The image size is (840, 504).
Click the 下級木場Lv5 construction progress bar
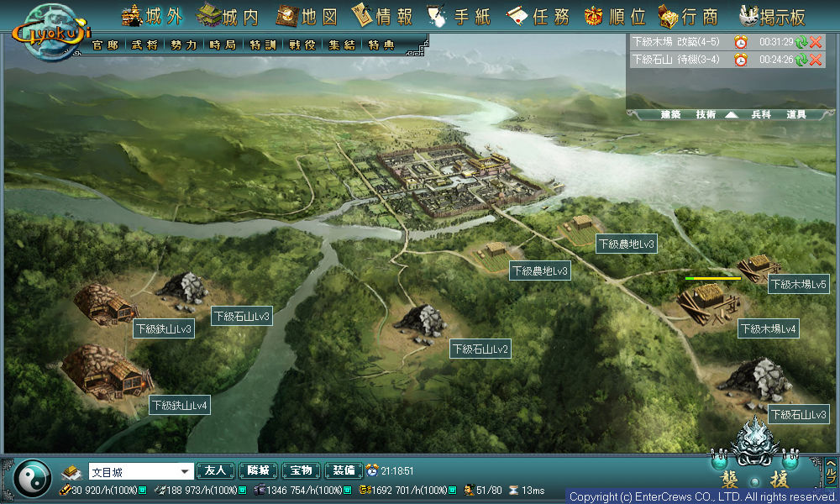coord(713,279)
